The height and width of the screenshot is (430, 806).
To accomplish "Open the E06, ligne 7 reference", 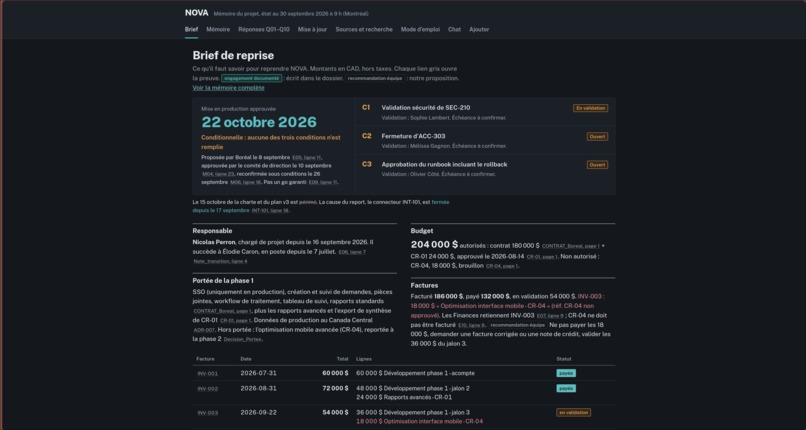I will pyautogui.click(x=352, y=252).
